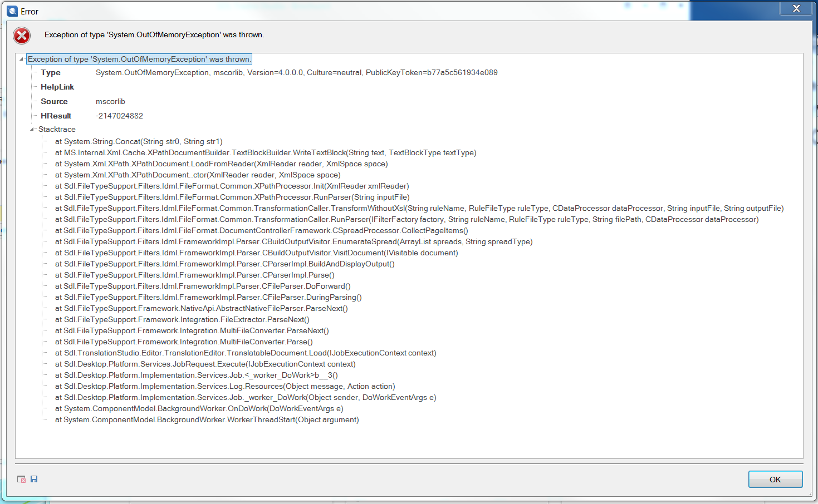
Task: Click the window-with-red-X icon beside save
Action: pos(21,479)
